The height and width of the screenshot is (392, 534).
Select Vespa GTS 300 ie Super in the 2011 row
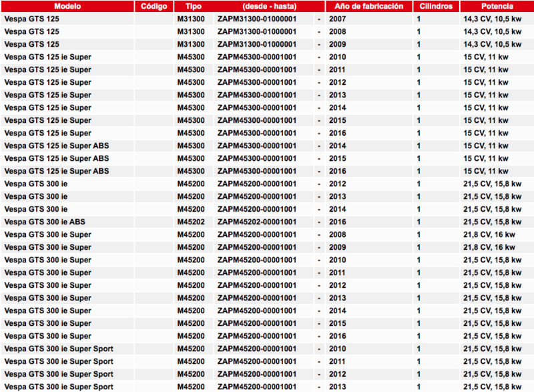47,273
